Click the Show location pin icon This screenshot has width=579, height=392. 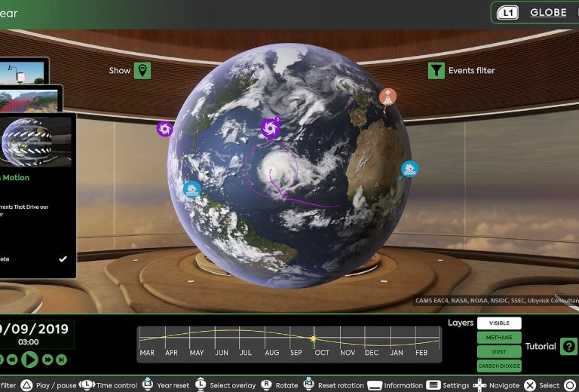(x=142, y=70)
